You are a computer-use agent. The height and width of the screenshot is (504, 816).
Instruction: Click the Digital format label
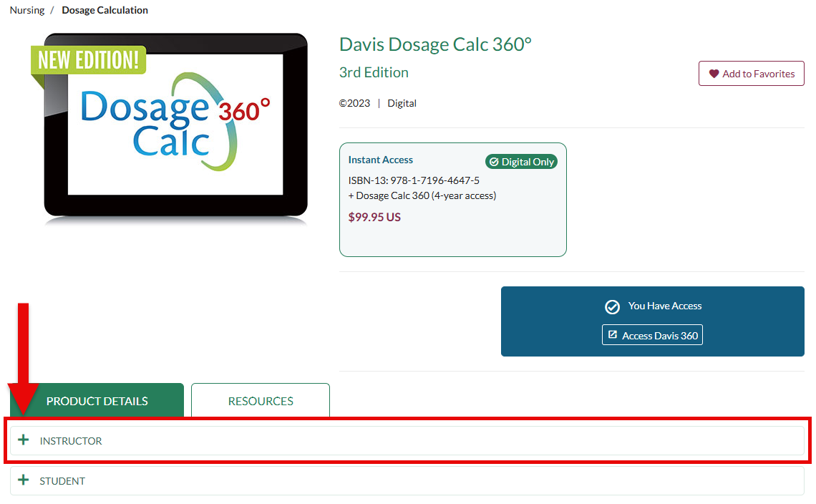402,103
